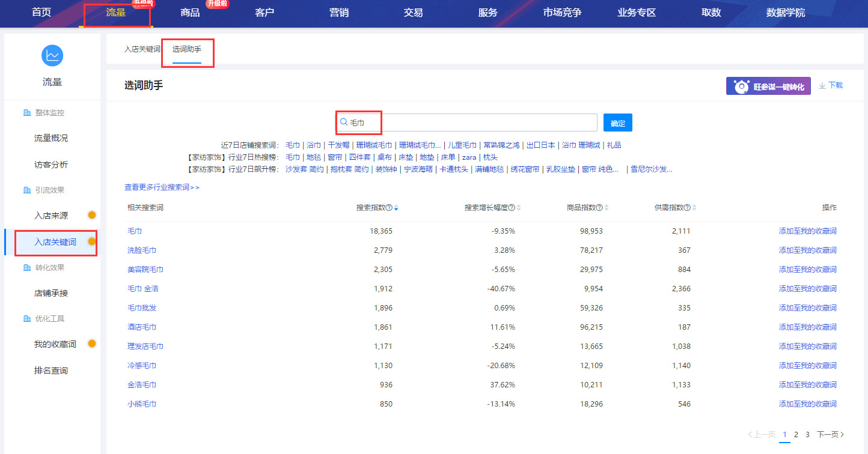Open the 洗脸毛巾 related search word
868x454 pixels.
tap(142, 250)
